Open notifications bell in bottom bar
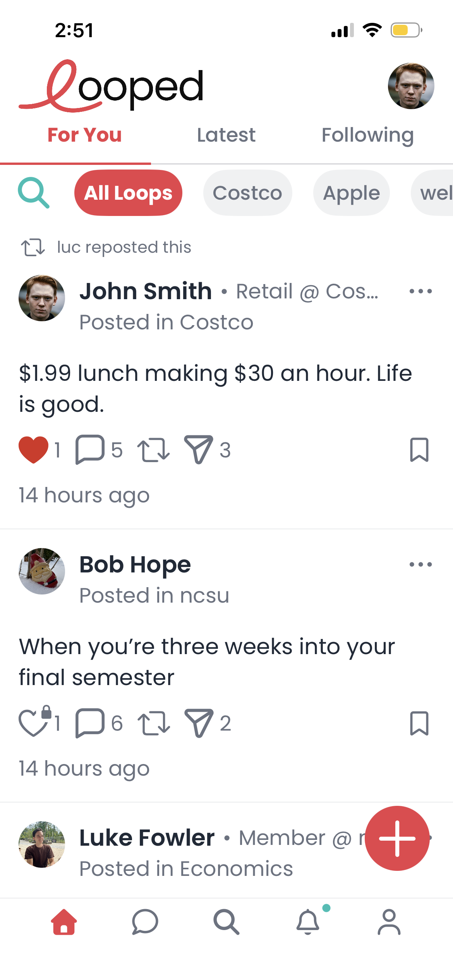453x980 pixels. (x=308, y=922)
